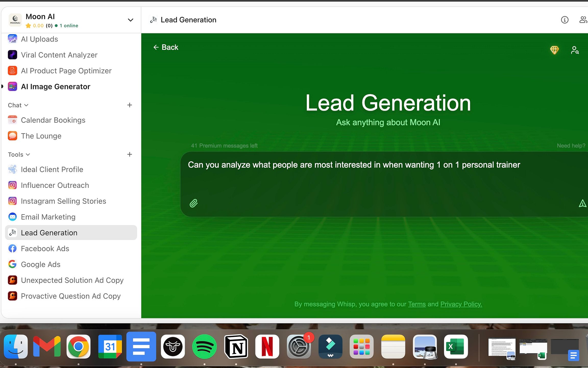
Task: Open Notion from the dock
Action: 236,347
